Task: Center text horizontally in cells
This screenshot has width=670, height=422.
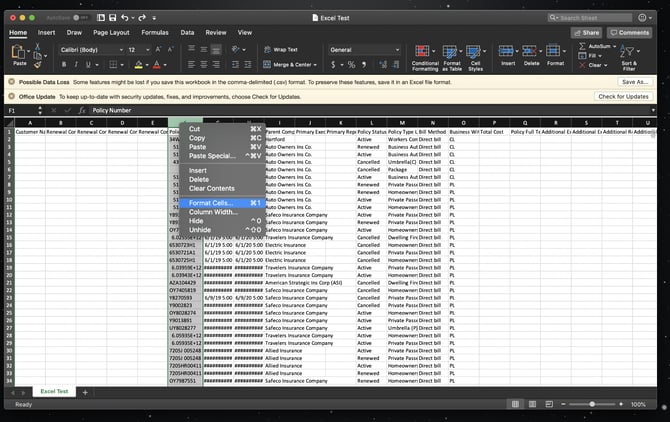Action: [x=204, y=64]
